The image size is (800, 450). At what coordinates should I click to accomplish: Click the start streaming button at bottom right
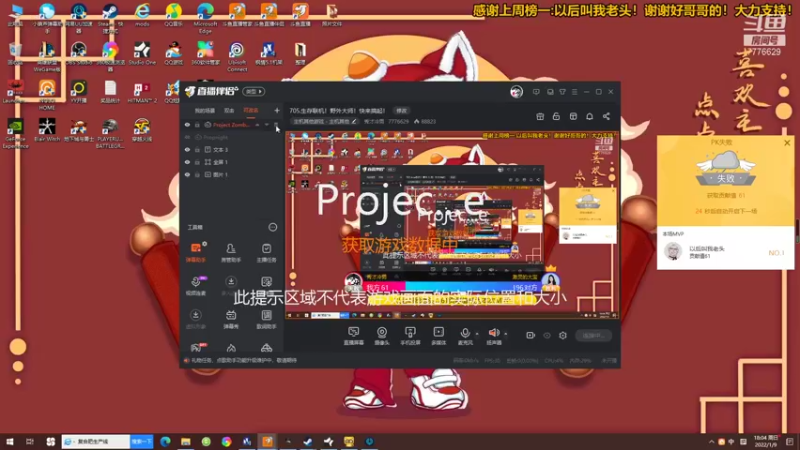click(x=593, y=336)
